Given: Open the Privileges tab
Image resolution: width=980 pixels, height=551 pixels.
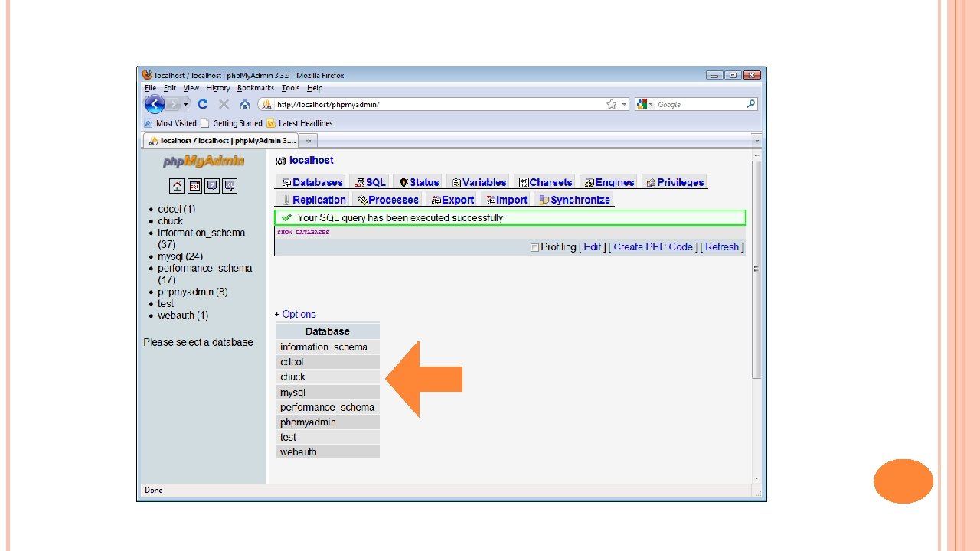Looking at the screenshot, I should (675, 182).
